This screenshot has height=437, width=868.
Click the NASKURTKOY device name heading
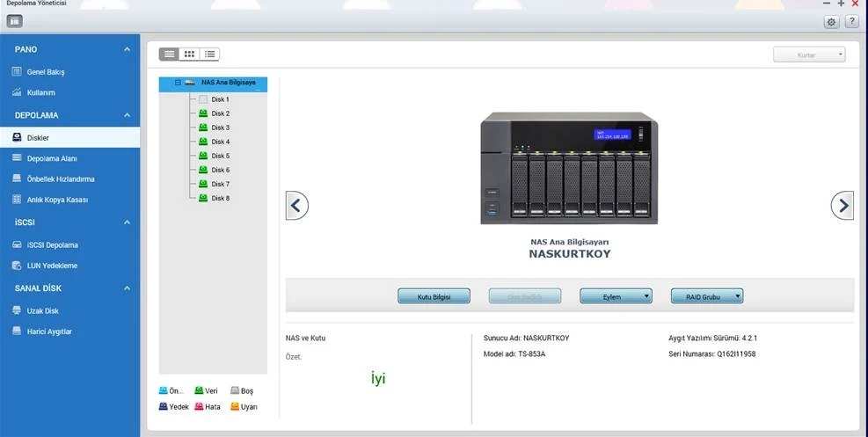pyautogui.click(x=570, y=254)
